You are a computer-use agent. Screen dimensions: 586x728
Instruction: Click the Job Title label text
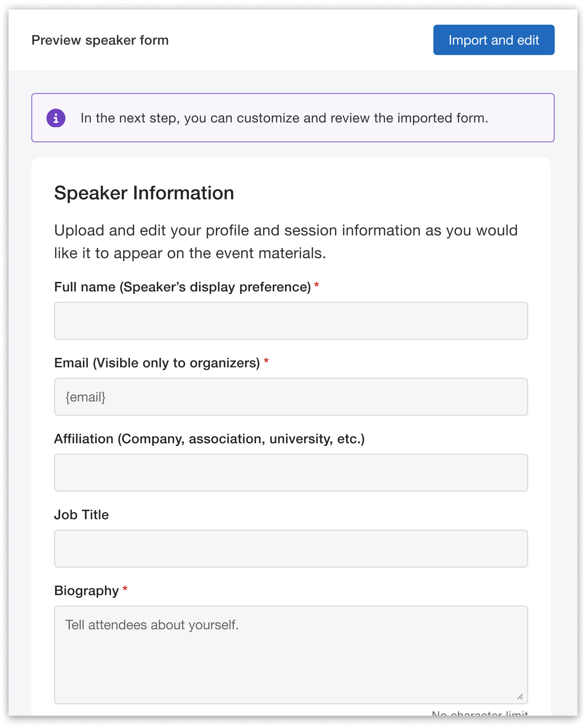coord(81,514)
